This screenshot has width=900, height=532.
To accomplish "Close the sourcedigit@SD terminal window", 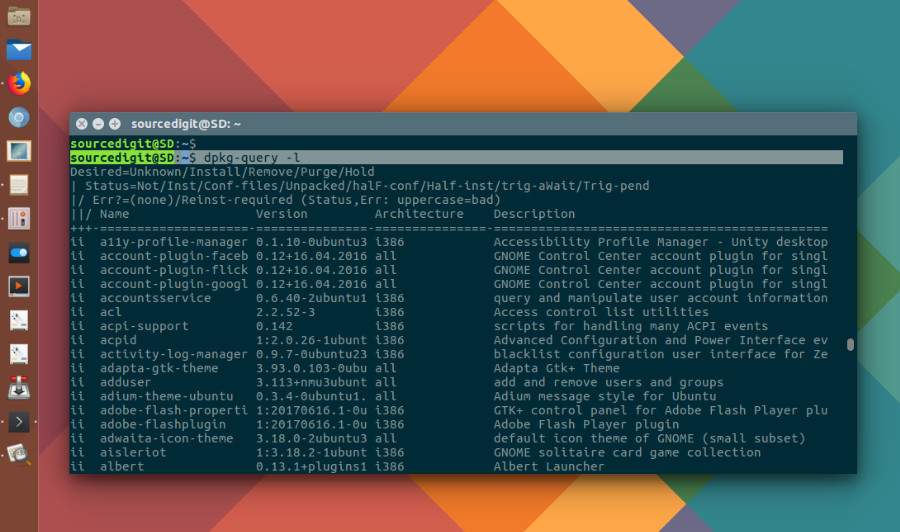I will click(82, 124).
